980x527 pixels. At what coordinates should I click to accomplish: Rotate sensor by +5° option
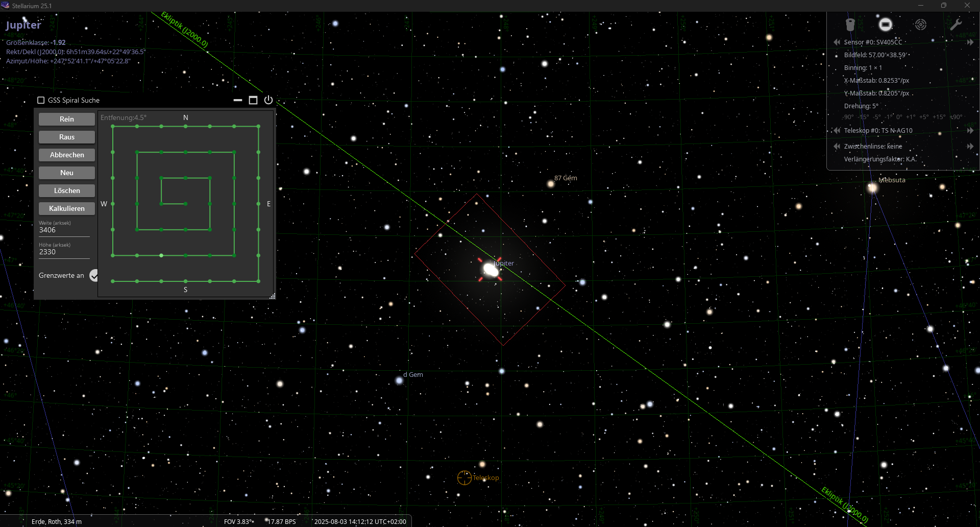pyautogui.click(x=924, y=117)
